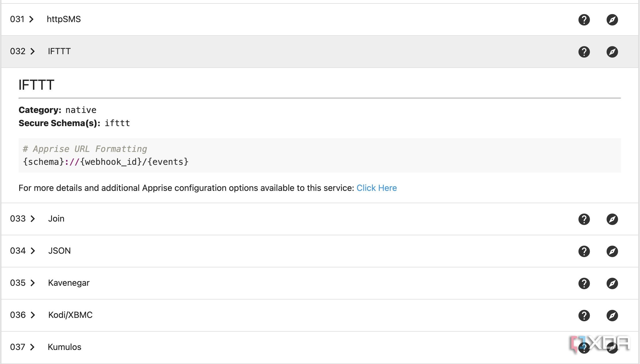Viewport: 640px width, 364px height.
Task: Click the 'ifttt' secure schema value
Action: click(117, 123)
